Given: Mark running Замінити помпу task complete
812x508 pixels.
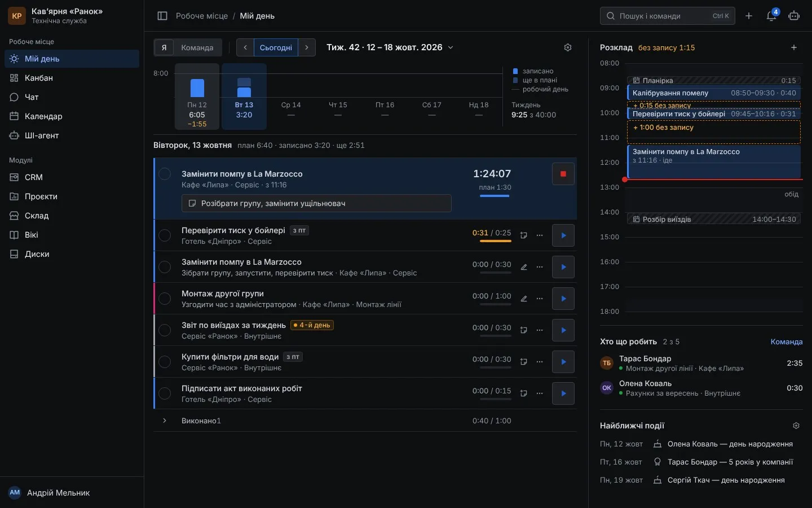Looking at the screenshot, I should click(x=165, y=174).
